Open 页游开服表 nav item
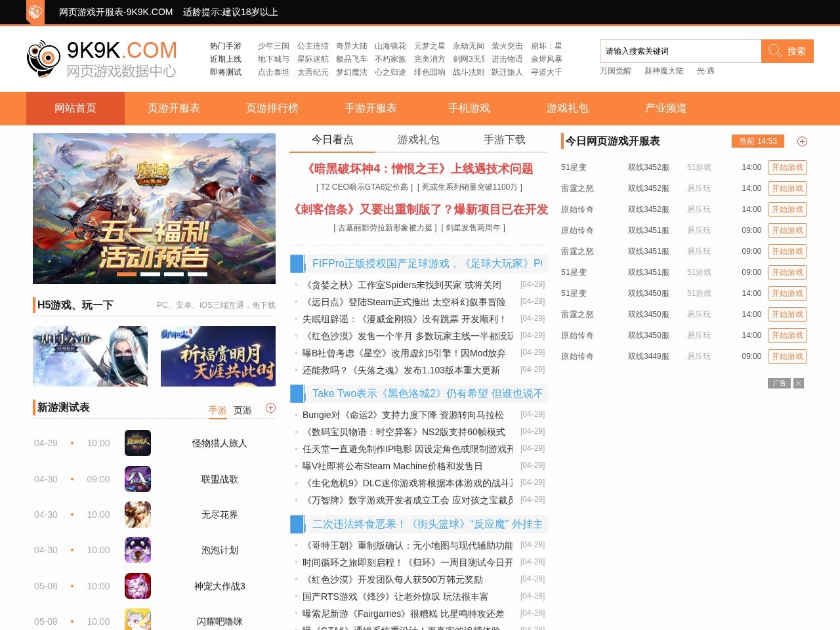This screenshot has height=630, width=840. (174, 108)
